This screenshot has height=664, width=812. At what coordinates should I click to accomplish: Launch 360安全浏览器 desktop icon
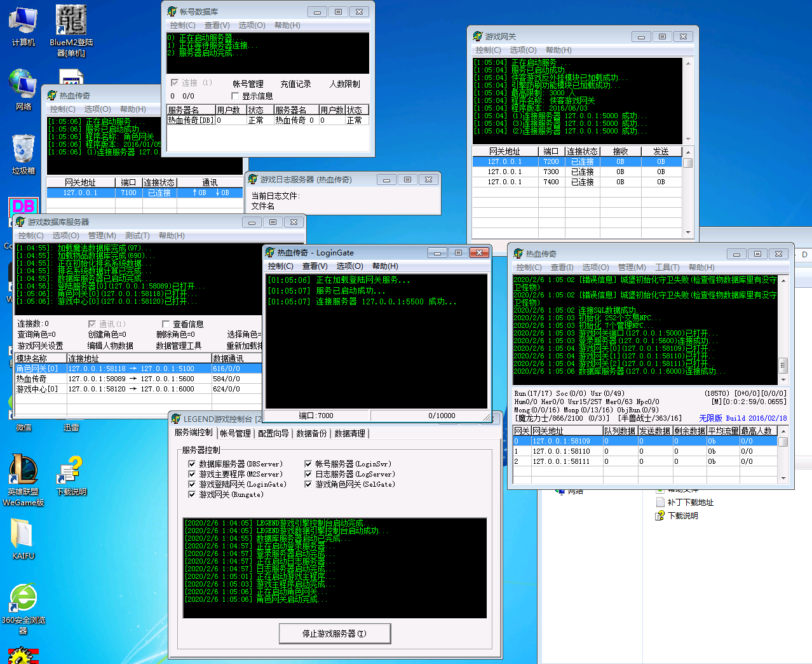point(24,609)
